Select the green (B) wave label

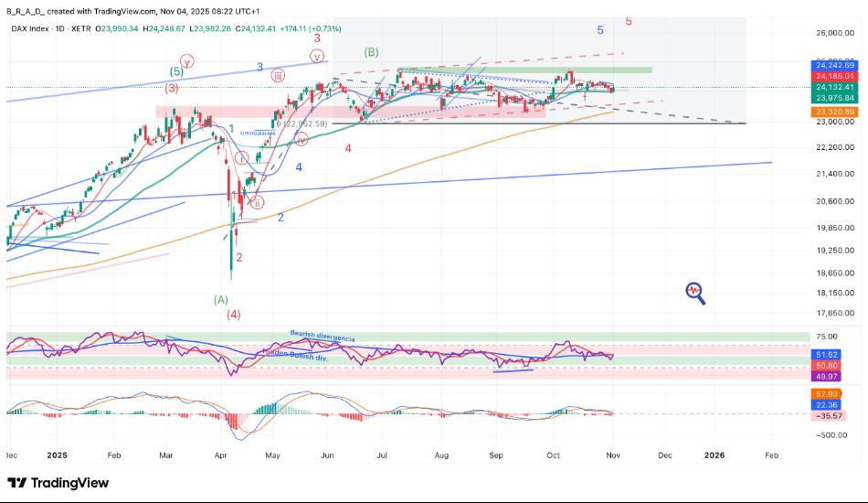[x=372, y=53]
